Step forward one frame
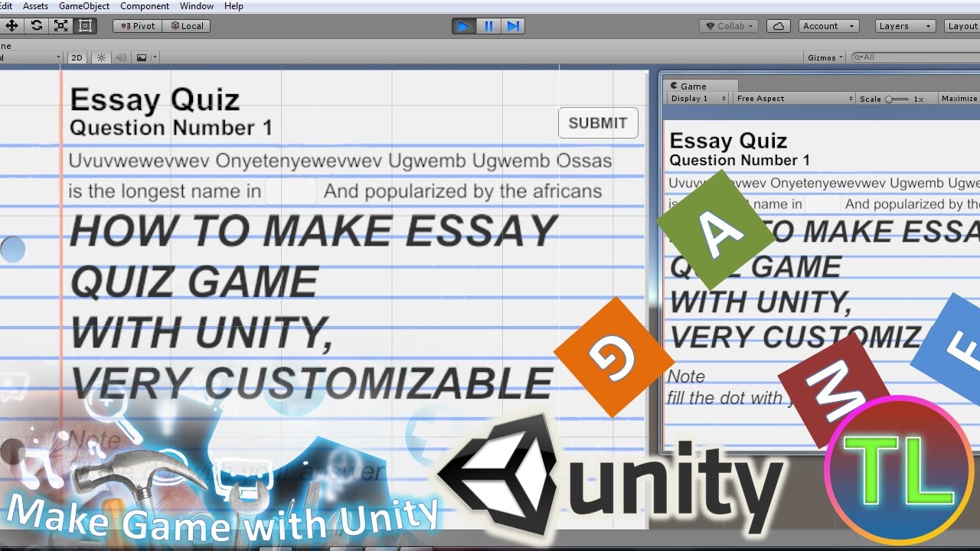Viewport: 980px width, 551px height. 513,26
